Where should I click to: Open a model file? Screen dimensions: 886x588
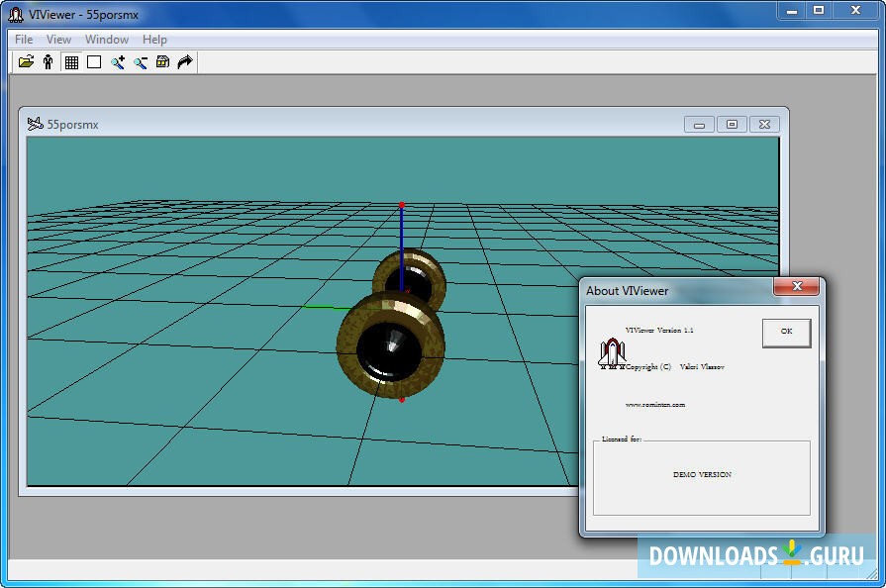click(x=27, y=61)
